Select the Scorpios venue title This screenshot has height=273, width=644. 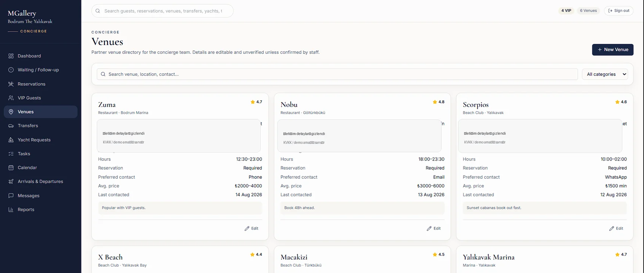coord(476,105)
